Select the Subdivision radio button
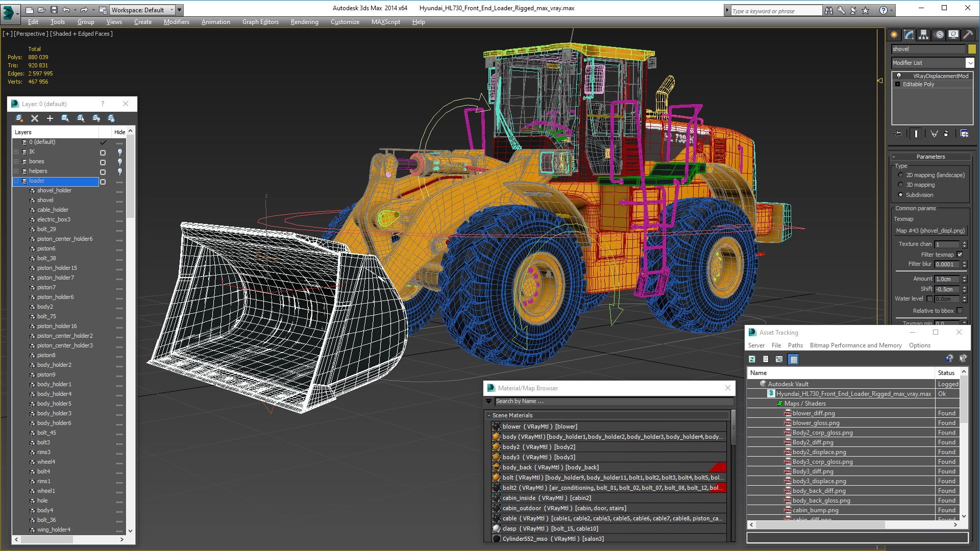Viewport: 980px width, 551px height. pos(900,195)
